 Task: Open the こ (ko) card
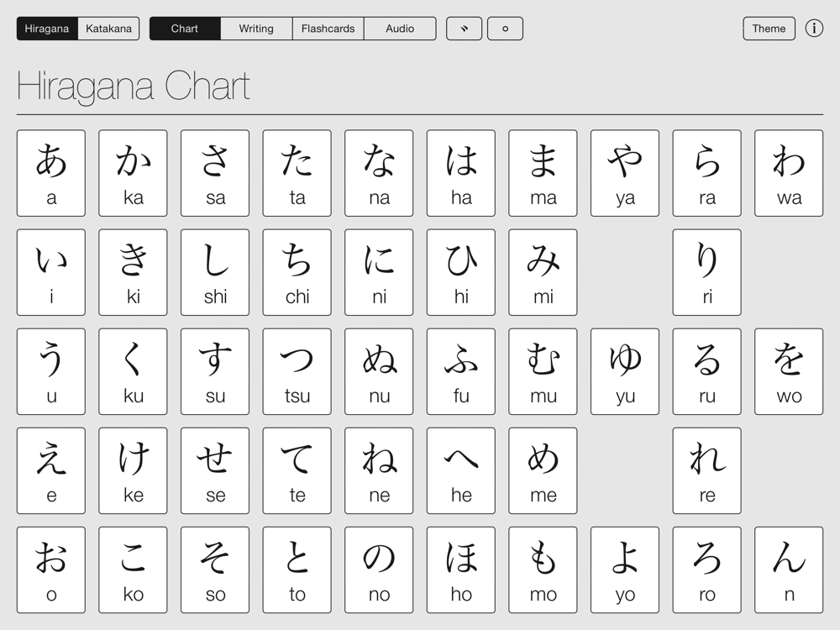(133, 570)
